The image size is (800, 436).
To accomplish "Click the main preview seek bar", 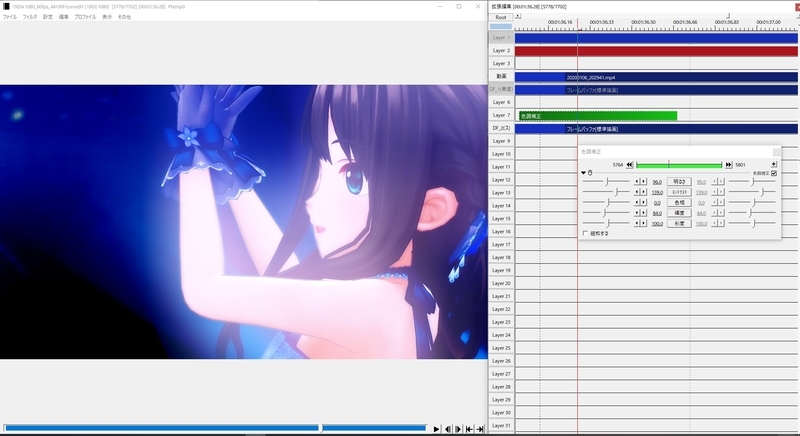I will pos(215,428).
